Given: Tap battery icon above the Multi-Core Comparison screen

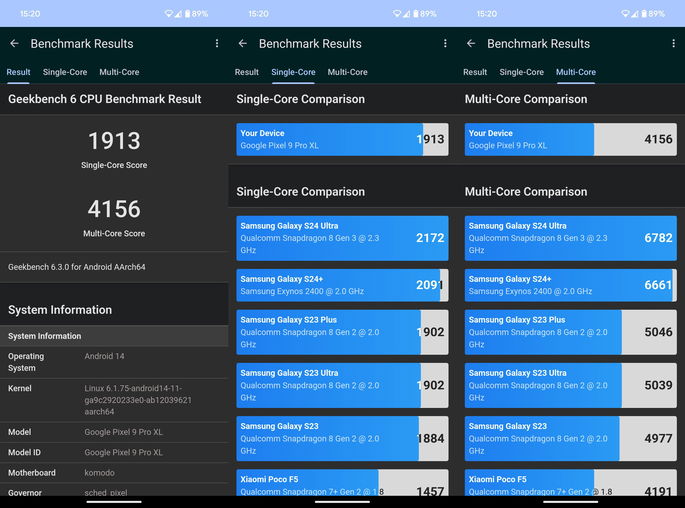Looking at the screenshot, I should pyautogui.click(x=643, y=14).
